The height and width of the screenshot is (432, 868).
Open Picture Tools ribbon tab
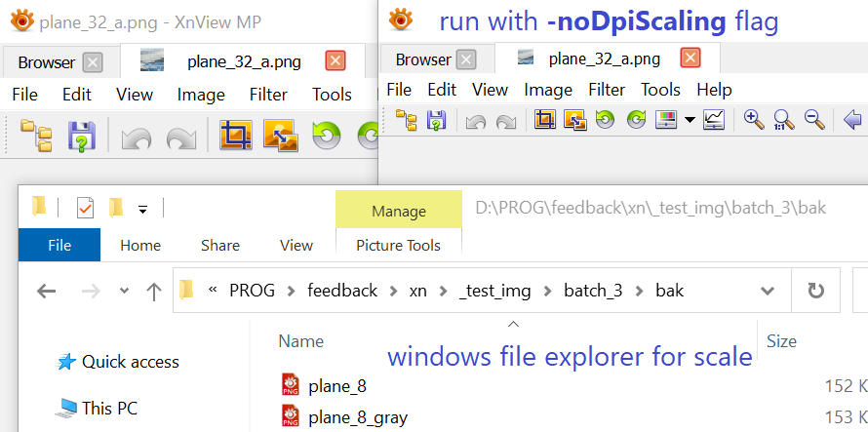(399, 246)
